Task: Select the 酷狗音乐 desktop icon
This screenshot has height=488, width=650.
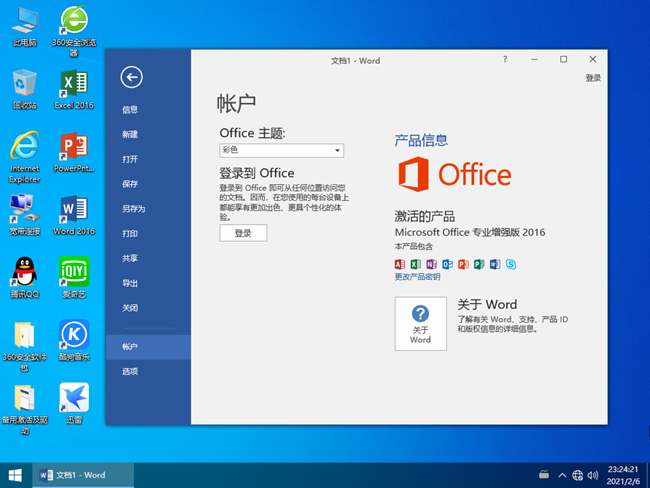Action: (x=74, y=341)
